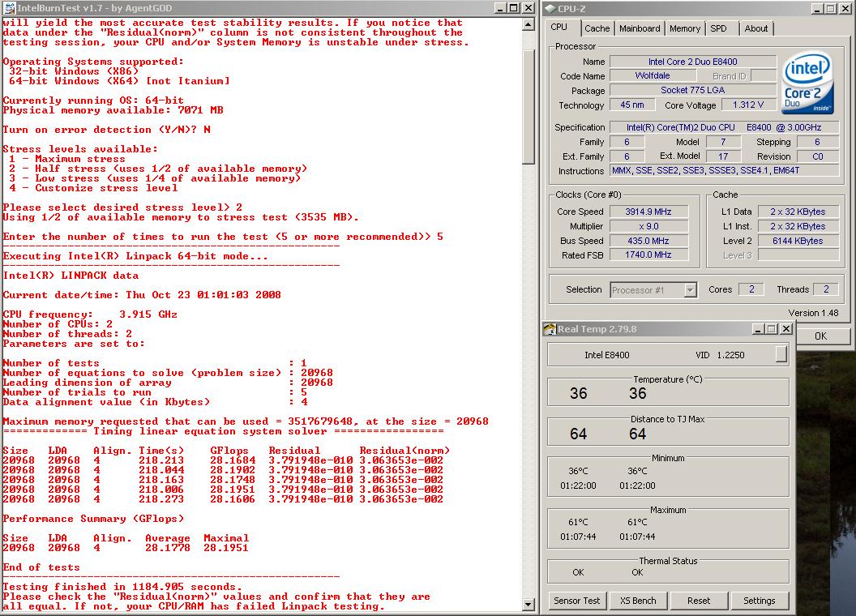Close the Real Temp window

click(x=785, y=329)
